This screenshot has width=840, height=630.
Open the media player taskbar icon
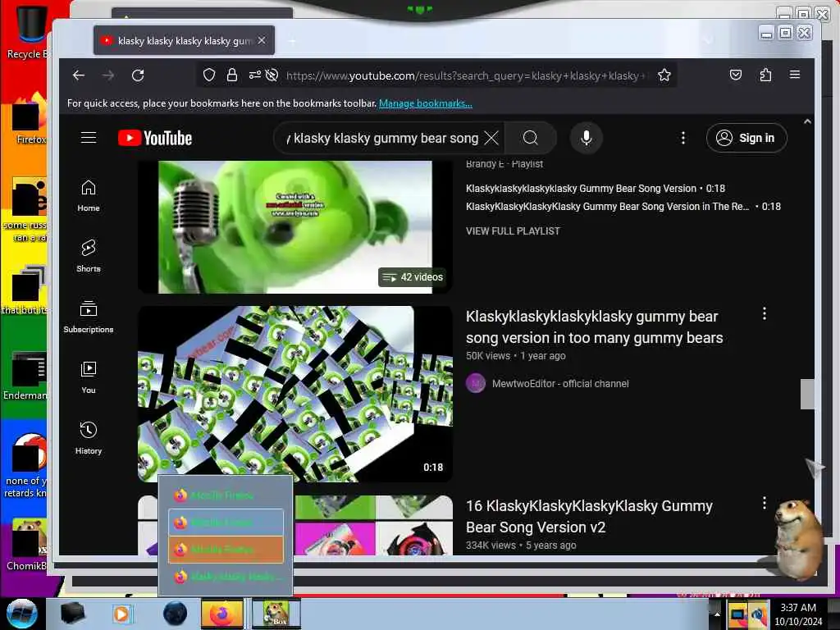pyautogui.click(x=122, y=614)
